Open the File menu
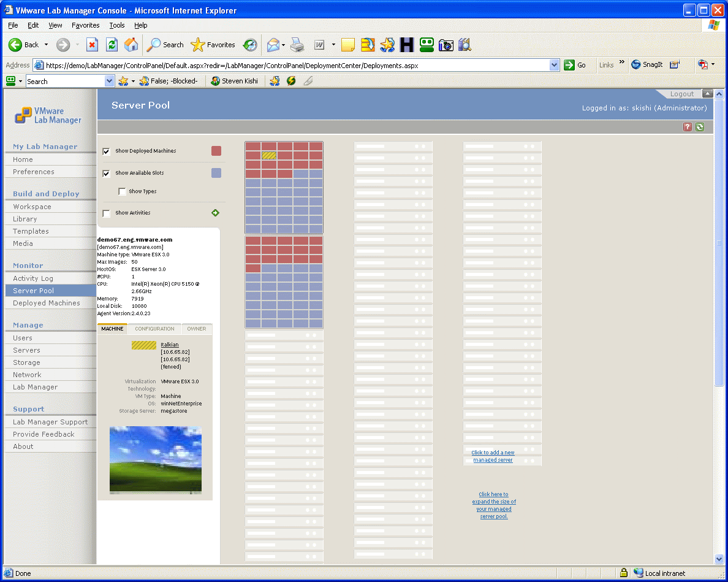Viewport: 728px width, 582px height. click(13, 25)
